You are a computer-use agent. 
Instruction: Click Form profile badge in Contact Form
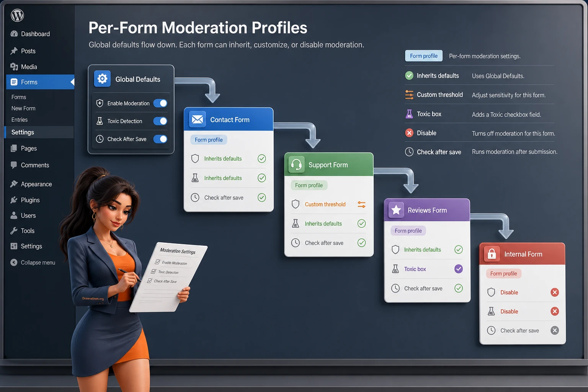point(209,140)
